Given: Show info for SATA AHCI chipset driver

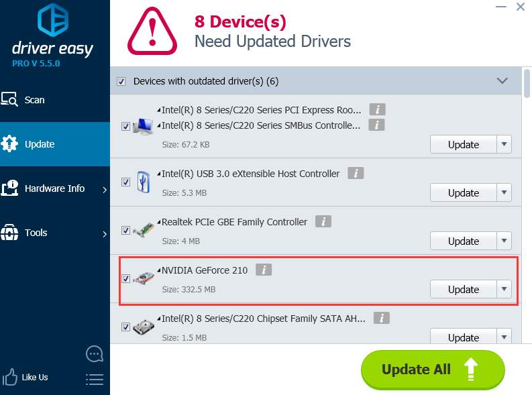Looking at the screenshot, I should coord(382,318).
